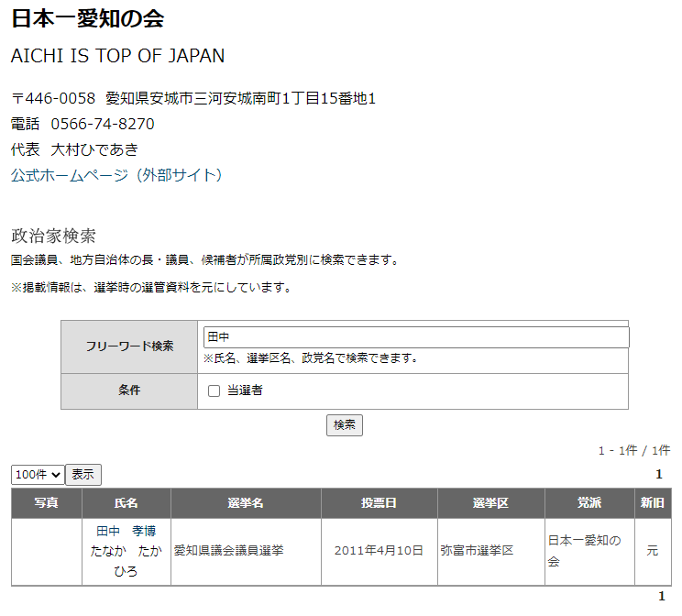Click the フリーワード検索 input field containing 田中
This screenshot has width=682, height=616.
click(x=415, y=337)
